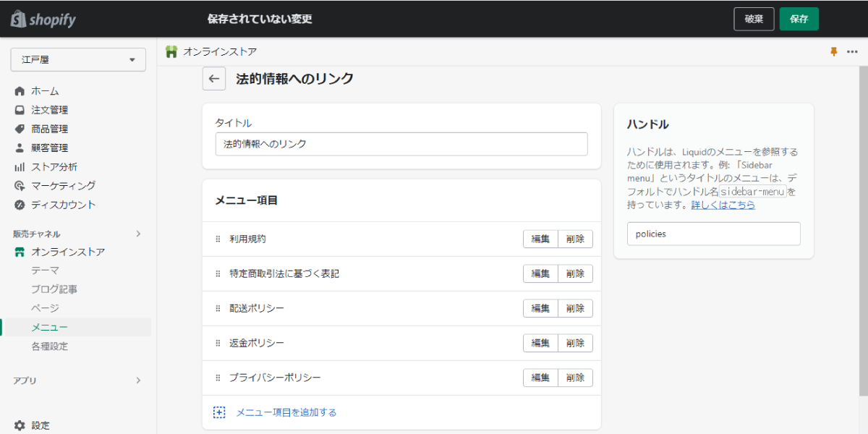This screenshot has width=868, height=434.
Task: Grab the drag handle for プライバシーポリシー
Action: [218, 378]
